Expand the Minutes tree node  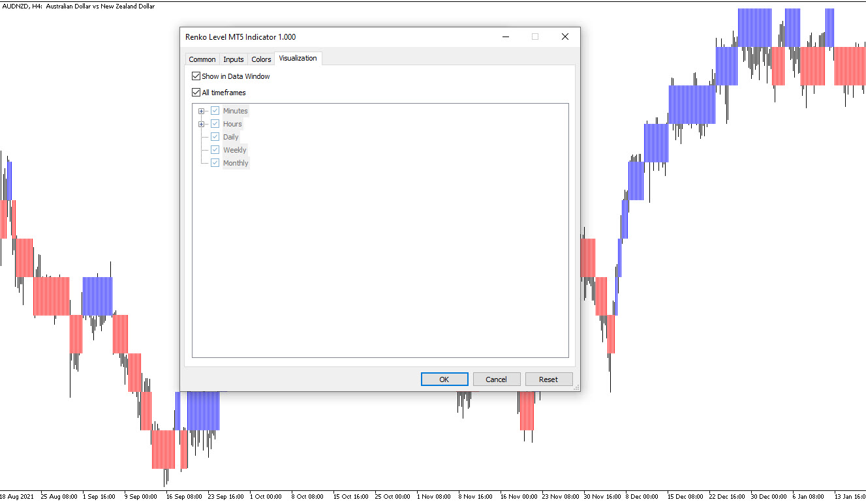[x=201, y=111]
